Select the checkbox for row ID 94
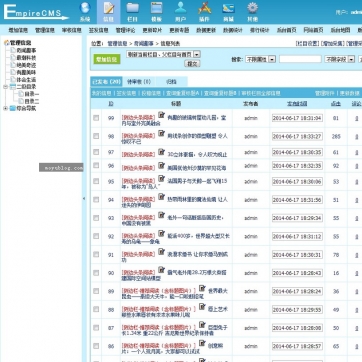 tap(96, 200)
